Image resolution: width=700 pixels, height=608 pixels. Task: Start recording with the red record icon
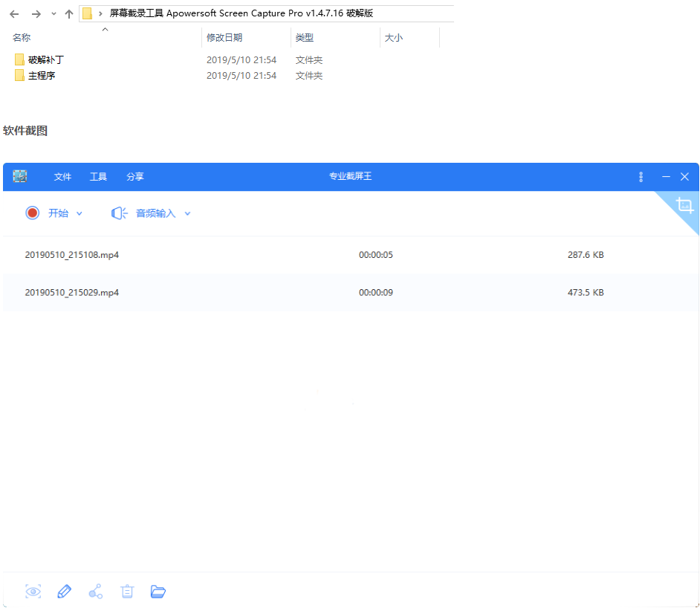tap(32, 213)
